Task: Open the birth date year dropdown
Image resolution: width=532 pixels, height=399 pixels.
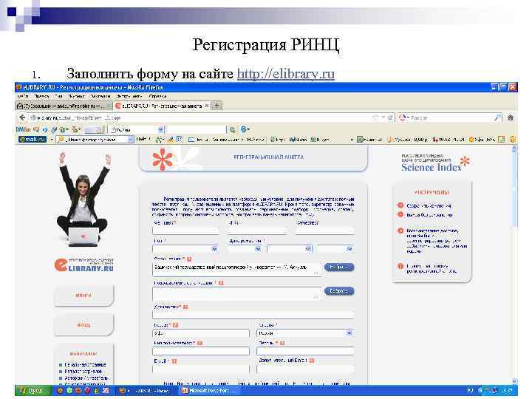Action: click(x=349, y=249)
